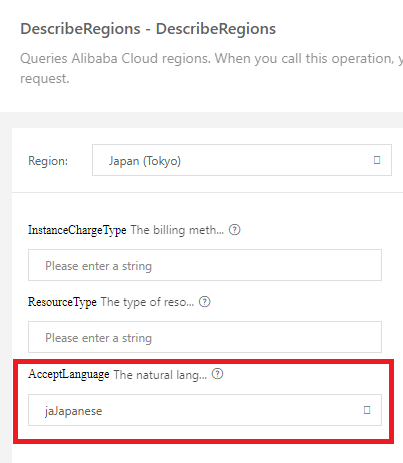Screen dimensions: 403x463
Task: Click the arrow icon in Region selector
Action: (x=377, y=160)
